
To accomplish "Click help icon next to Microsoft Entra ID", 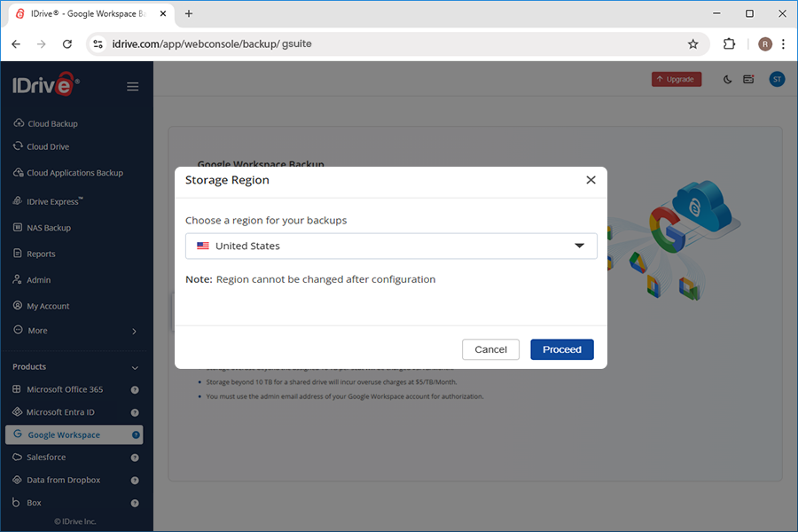I will click(x=135, y=412).
